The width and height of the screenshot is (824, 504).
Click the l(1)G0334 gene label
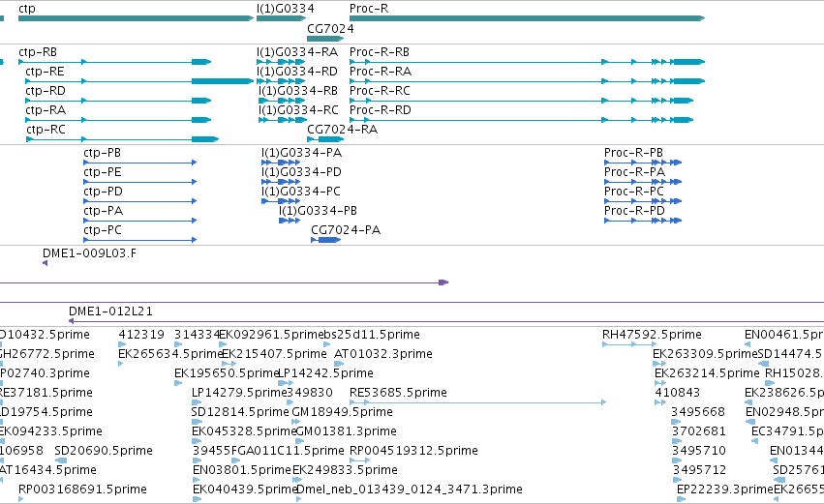286,9
